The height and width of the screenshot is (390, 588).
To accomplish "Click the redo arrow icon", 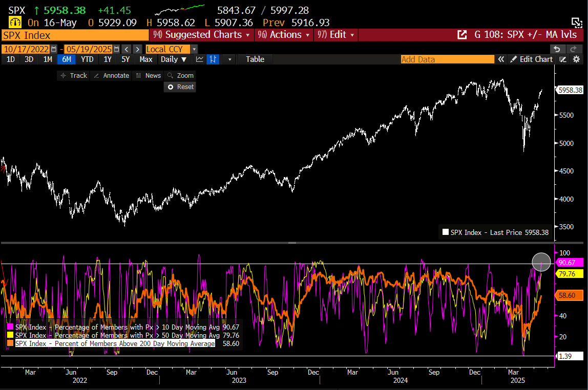I will (x=573, y=49).
